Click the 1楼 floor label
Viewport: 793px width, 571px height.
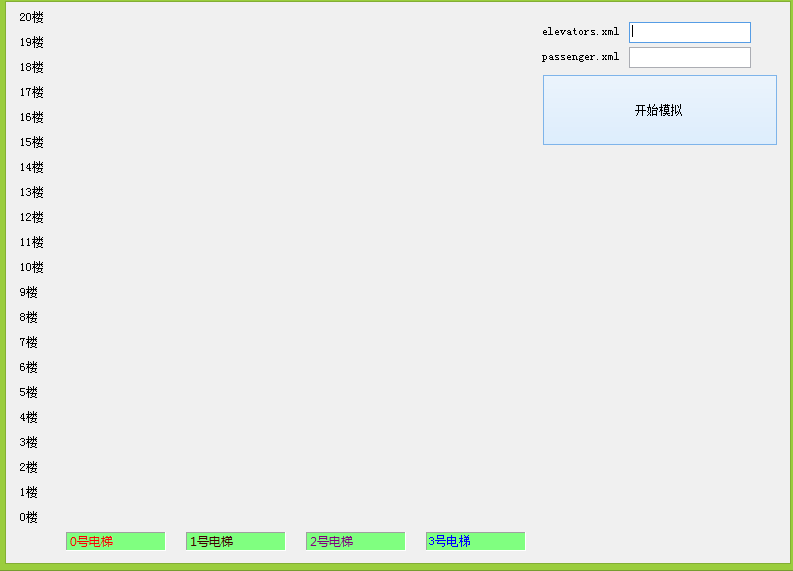tap(28, 492)
